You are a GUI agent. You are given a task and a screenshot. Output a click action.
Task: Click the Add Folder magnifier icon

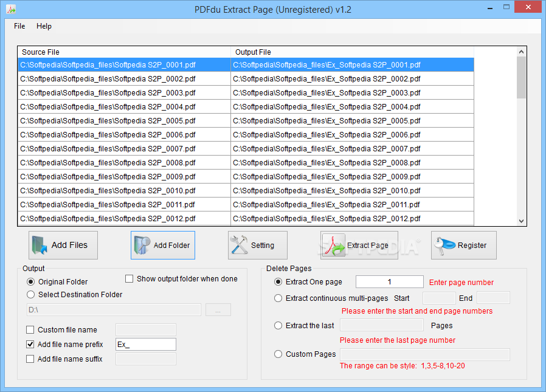click(142, 245)
